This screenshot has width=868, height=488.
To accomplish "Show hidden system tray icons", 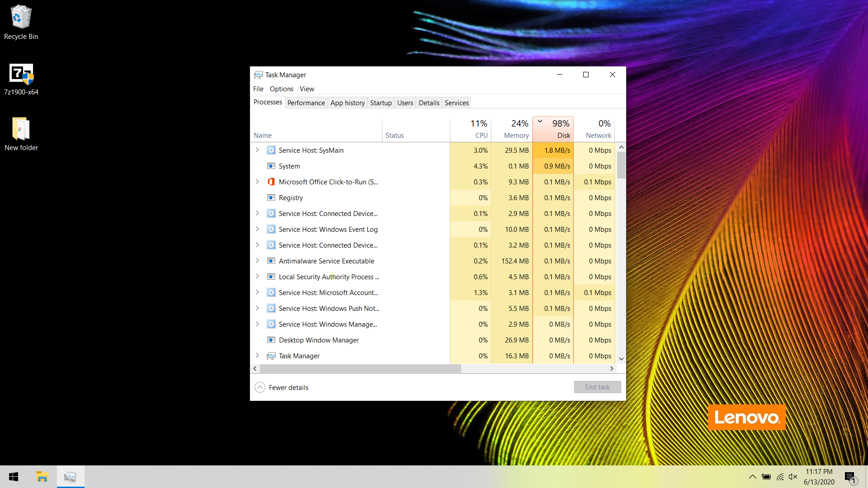I will click(x=753, y=477).
